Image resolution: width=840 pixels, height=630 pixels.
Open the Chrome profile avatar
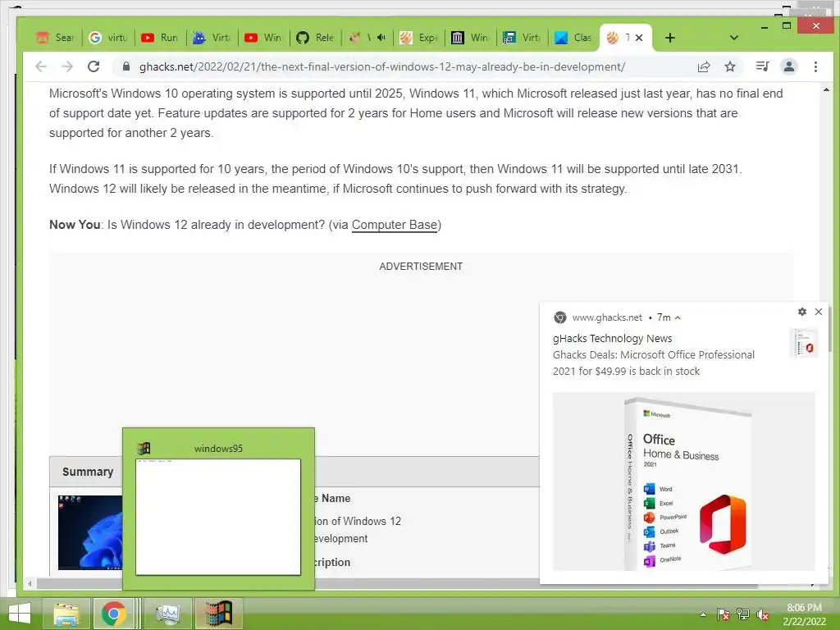[788, 66]
